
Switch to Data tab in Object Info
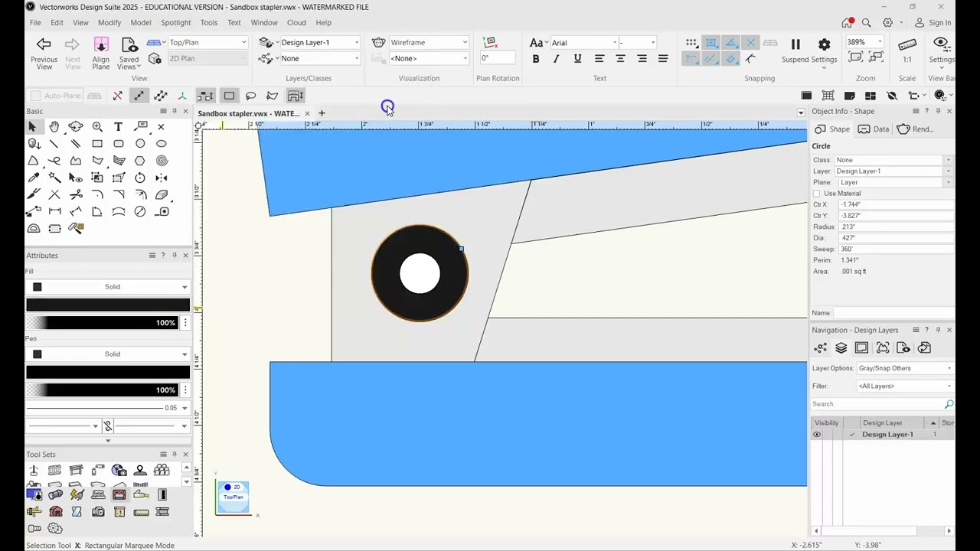point(874,129)
